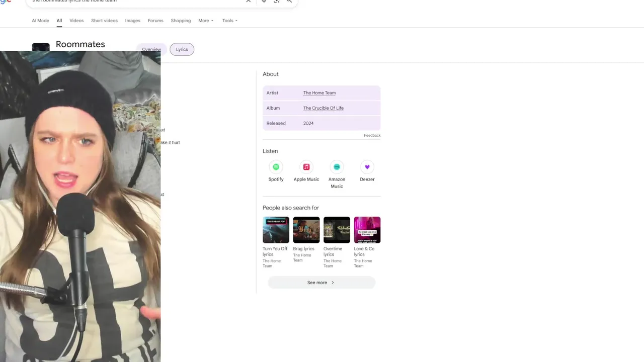
Task: Select the Lyrics chip
Action: [x=182, y=49]
